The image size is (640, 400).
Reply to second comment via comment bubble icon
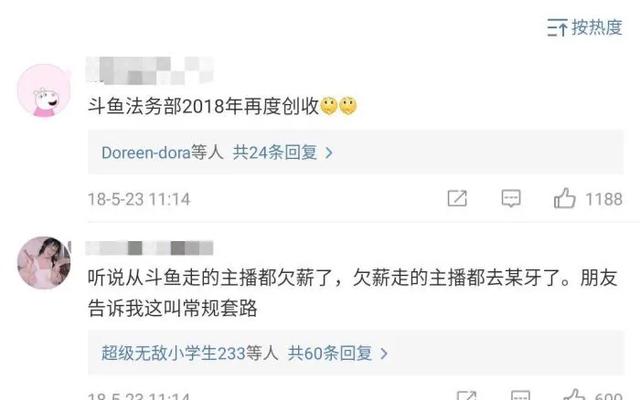point(521,395)
